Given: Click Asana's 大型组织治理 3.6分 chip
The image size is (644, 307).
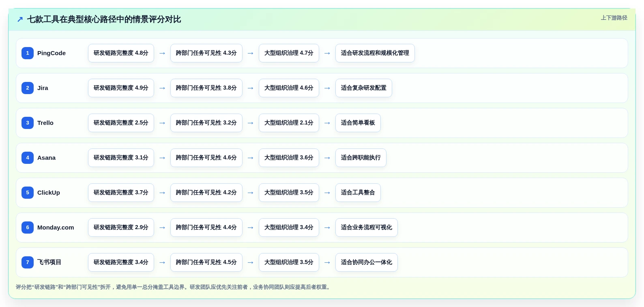Looking at the screenshot, I should point(289,158).
